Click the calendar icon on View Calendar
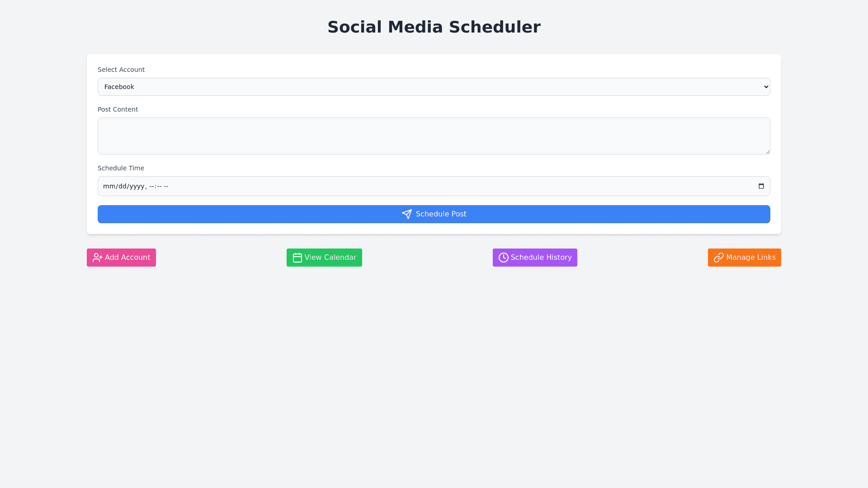This screenshot has height=488, width=868. click(x=297, y=258)
